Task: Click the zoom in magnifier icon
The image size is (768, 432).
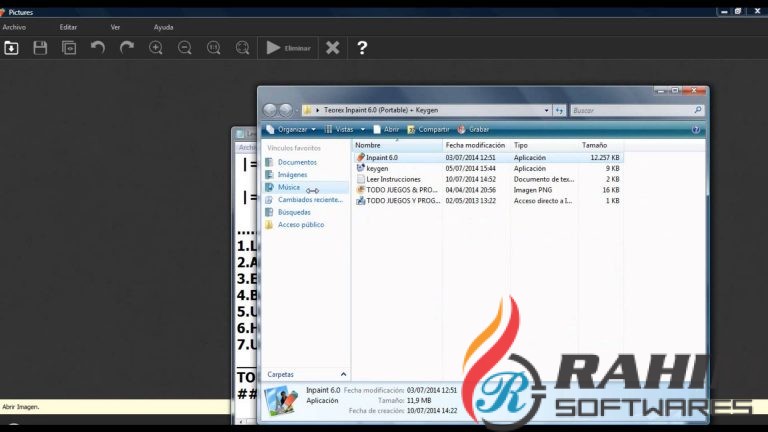Action: pyautogui.click(x=156, y=48)
